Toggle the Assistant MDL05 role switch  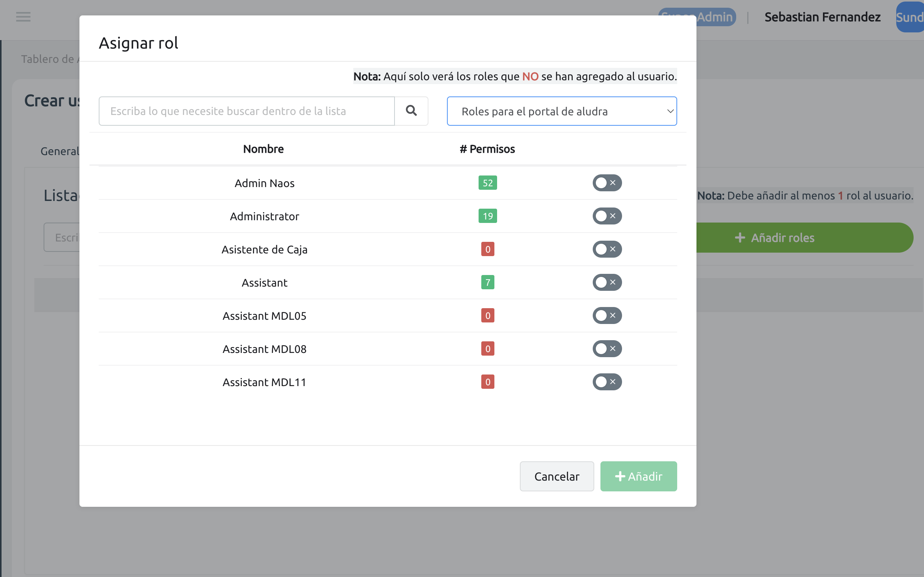[x=607, y=315]
